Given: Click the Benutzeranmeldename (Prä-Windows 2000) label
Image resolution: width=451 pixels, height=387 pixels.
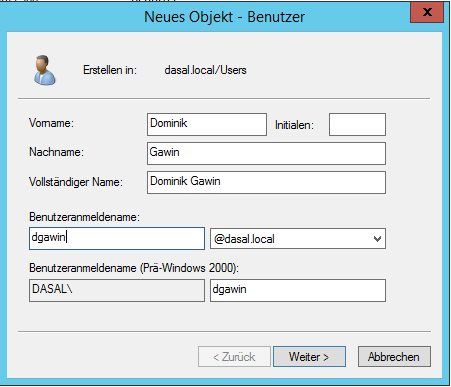Looking at the screenshot, I should tap(134, 268).
